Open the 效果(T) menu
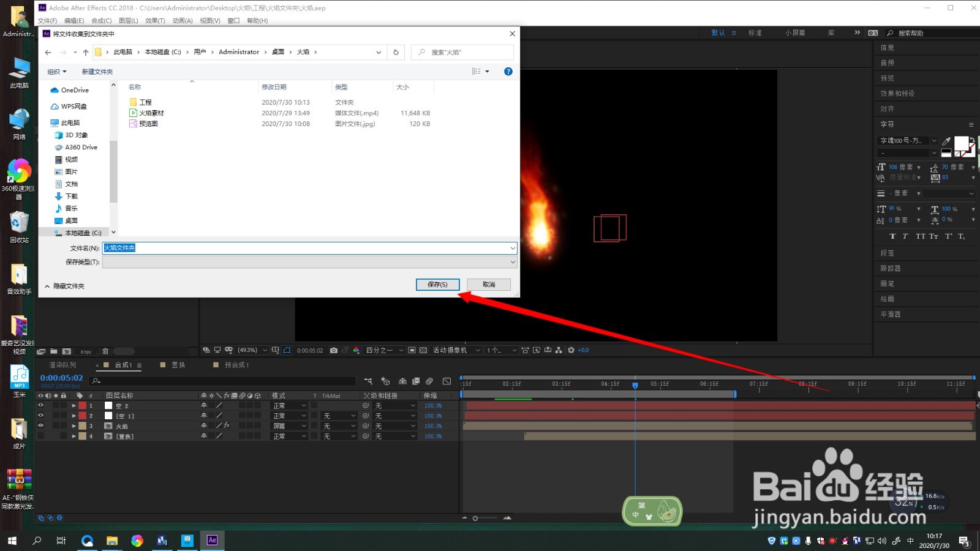The height and width of the screenshot is (551, 980). point(155,21)
